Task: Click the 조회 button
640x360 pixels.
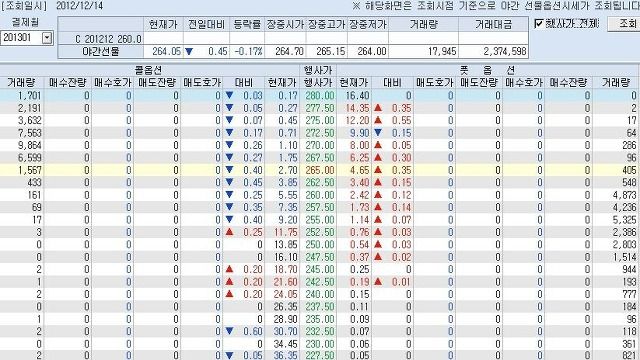Action: click(624, 24)
